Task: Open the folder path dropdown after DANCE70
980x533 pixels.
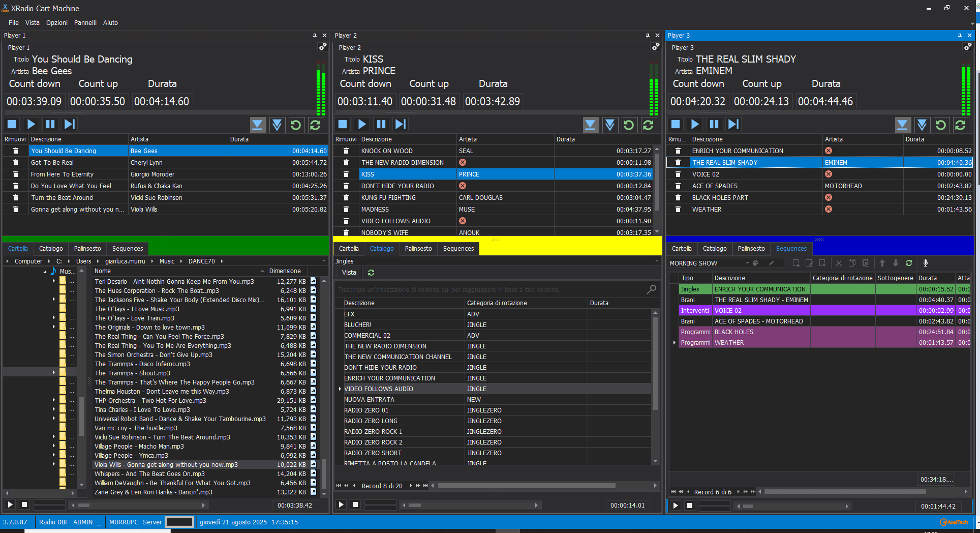Action: (324, 261)
